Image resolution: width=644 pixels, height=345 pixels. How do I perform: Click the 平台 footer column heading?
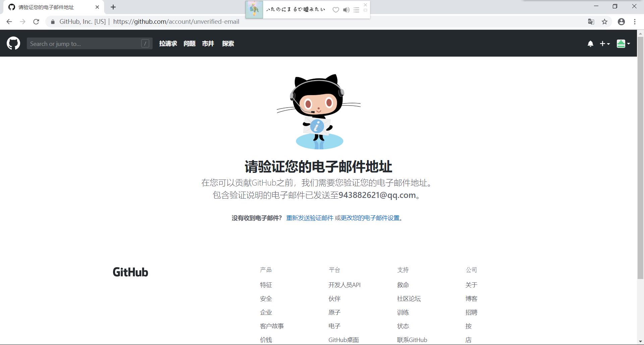tap(334, 270)
